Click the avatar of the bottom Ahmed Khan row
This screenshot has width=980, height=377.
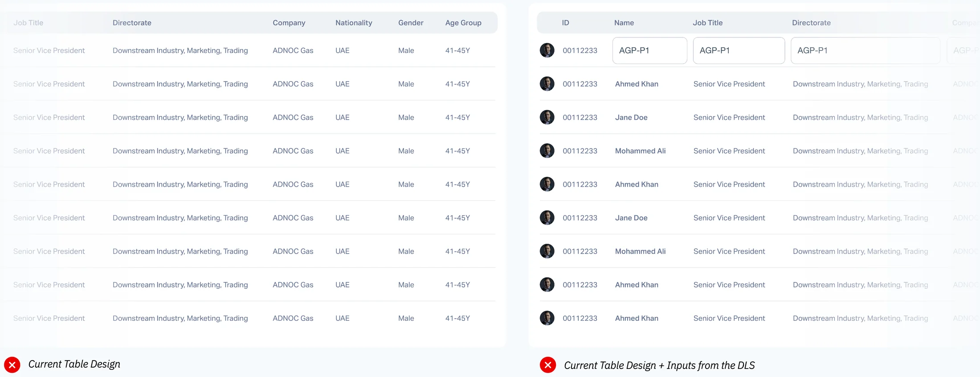[547, 318]
